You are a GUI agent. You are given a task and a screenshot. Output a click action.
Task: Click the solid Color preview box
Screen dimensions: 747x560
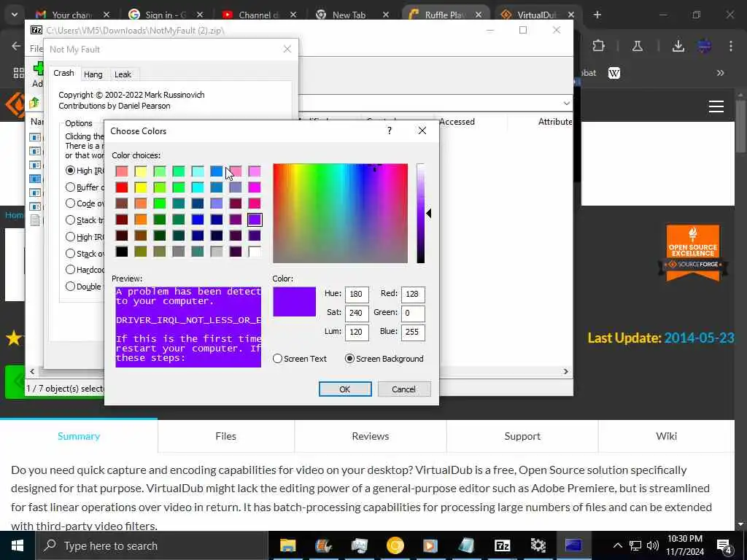[x=294, y=301]
